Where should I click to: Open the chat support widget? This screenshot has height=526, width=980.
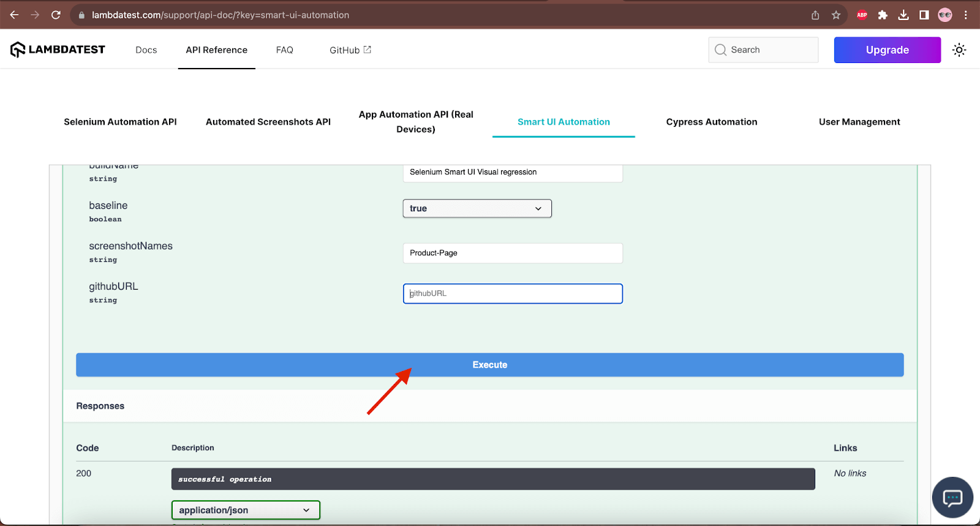[x=952, y=498]
